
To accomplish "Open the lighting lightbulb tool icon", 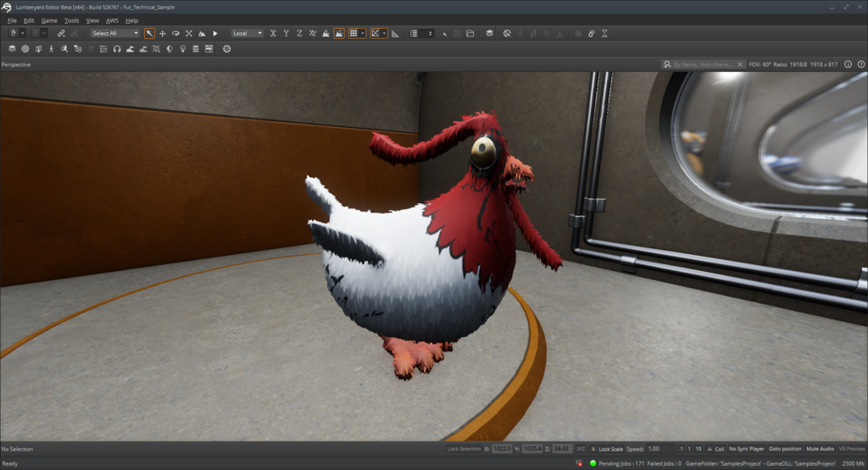I will 183,48.
